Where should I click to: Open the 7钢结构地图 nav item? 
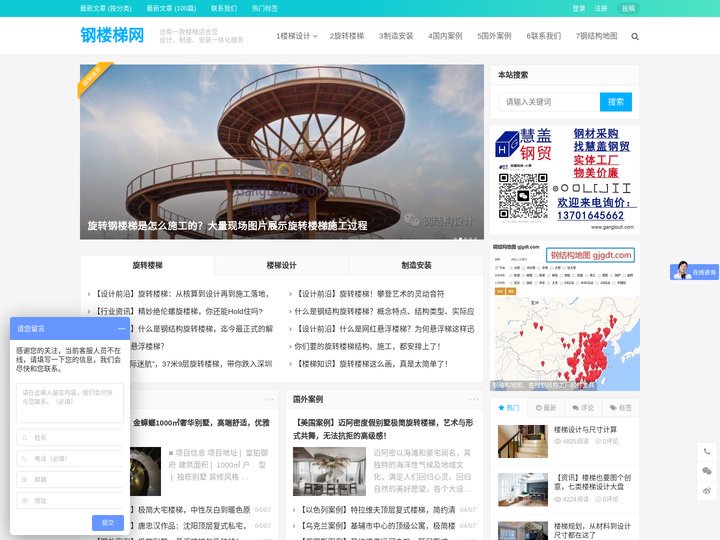point(596,36)
